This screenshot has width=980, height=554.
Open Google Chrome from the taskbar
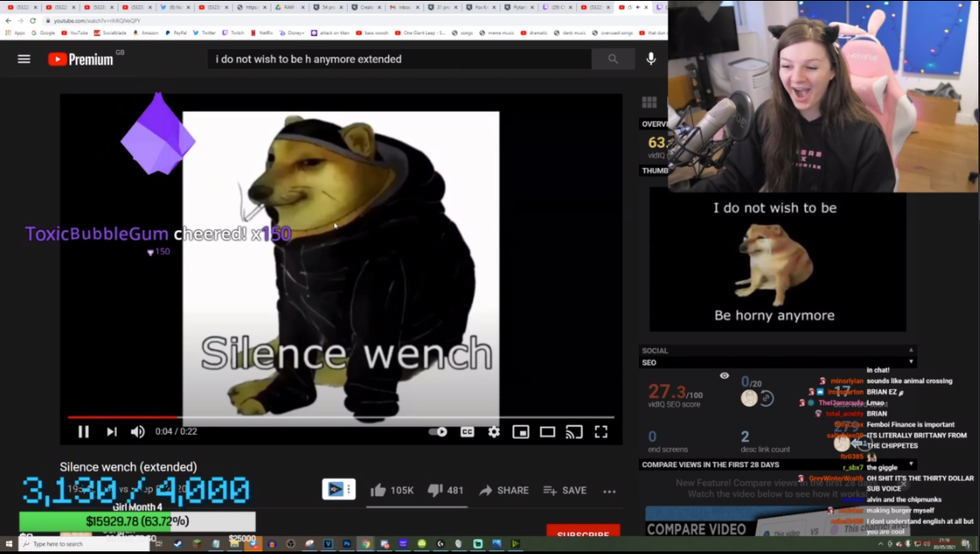click(x=366, y=544)
